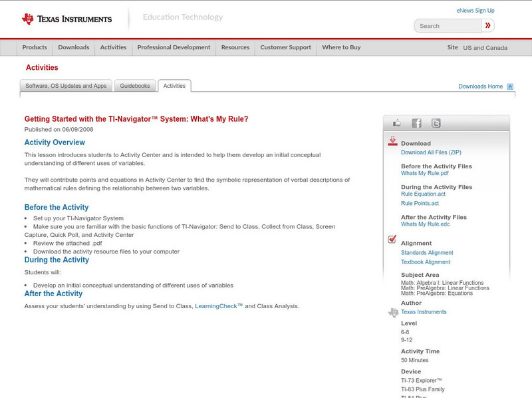This screenshot has width=532, height=398.
Task: Click the Before the Activity heading
Action: (x=57, y=207)
